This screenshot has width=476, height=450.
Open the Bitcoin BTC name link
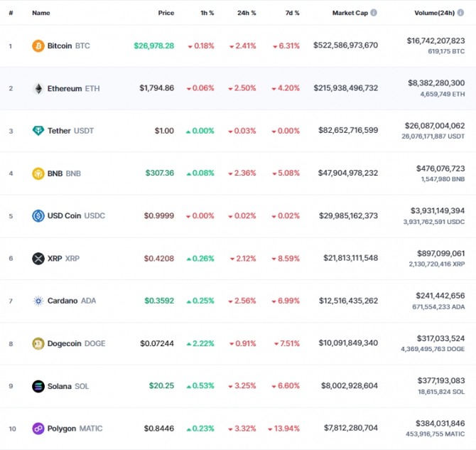69,46
